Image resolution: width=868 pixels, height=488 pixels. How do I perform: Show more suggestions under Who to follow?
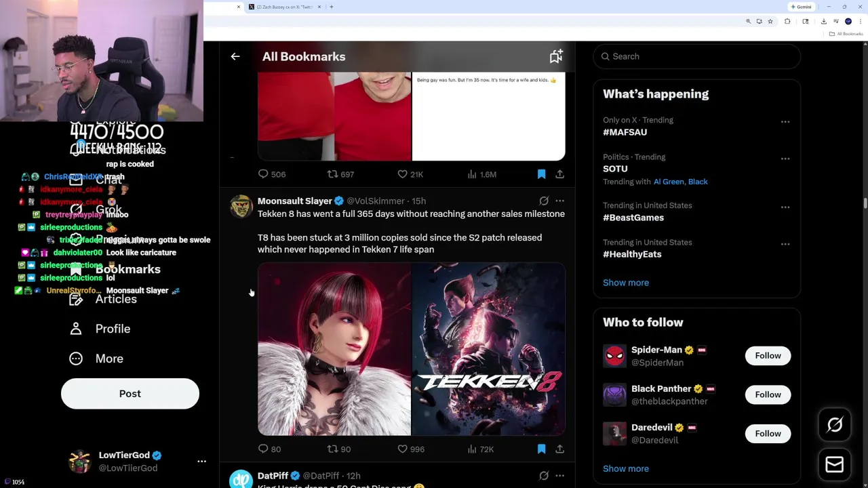click(626, 468)
